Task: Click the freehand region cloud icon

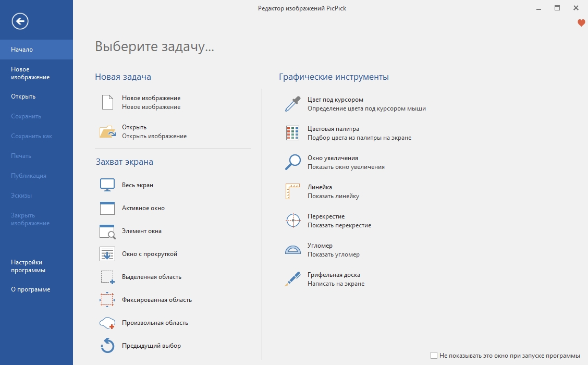Action: click(x=107, y=323)
